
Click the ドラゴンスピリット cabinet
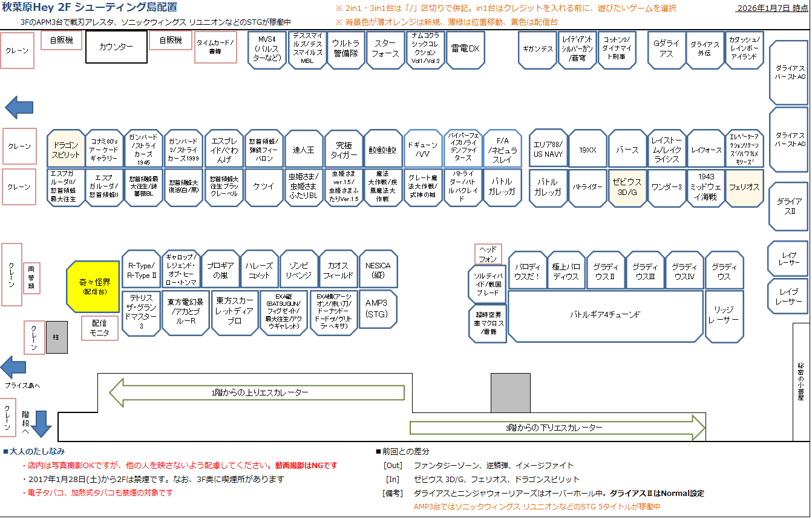[67, 148]
